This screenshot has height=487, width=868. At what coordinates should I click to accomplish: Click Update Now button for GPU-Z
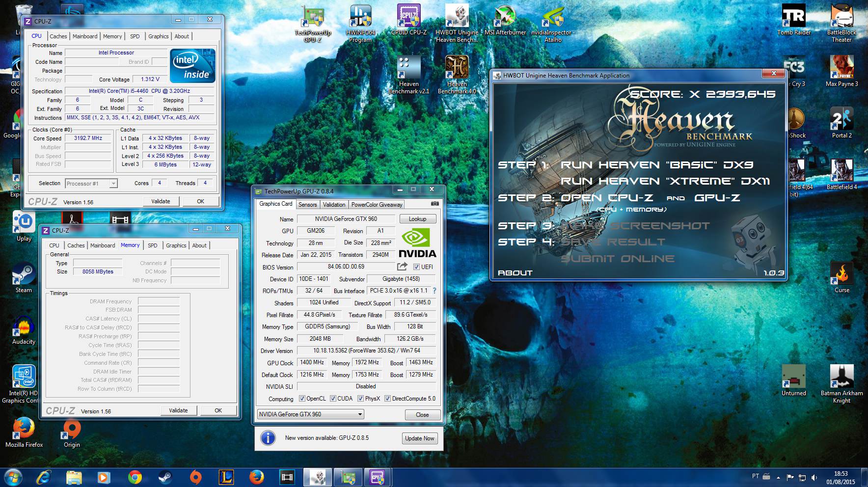point(419,438)
